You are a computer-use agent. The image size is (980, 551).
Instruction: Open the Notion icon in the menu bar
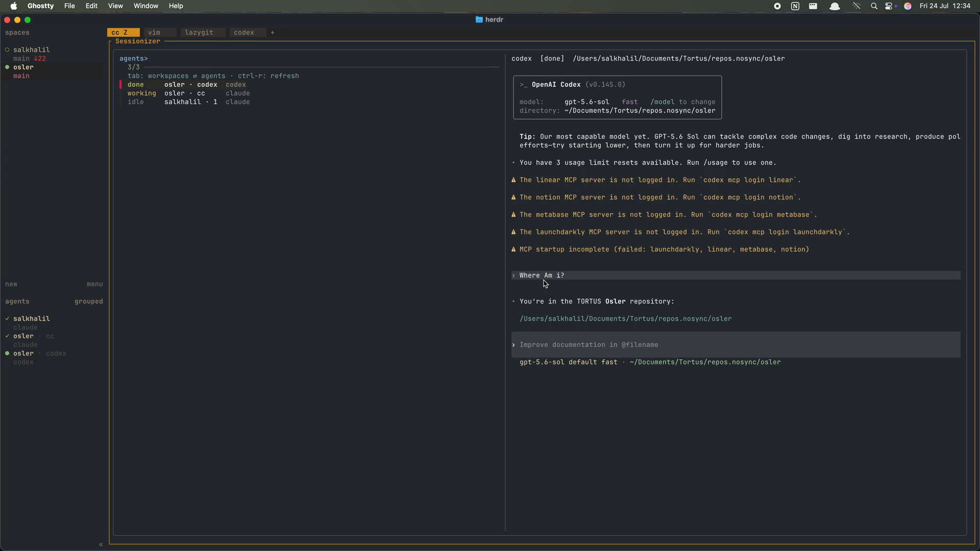coord(795,6)
